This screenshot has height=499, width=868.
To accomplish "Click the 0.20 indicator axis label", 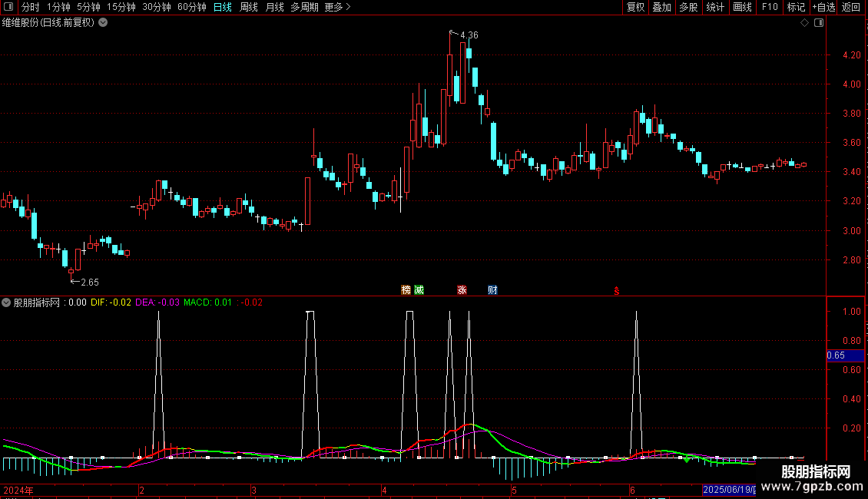I will click(851, 428).
